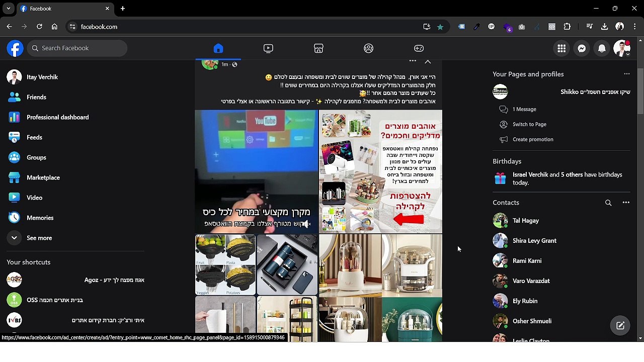
Task: Open chat with Ely Rubin
Action: [561, 301]
